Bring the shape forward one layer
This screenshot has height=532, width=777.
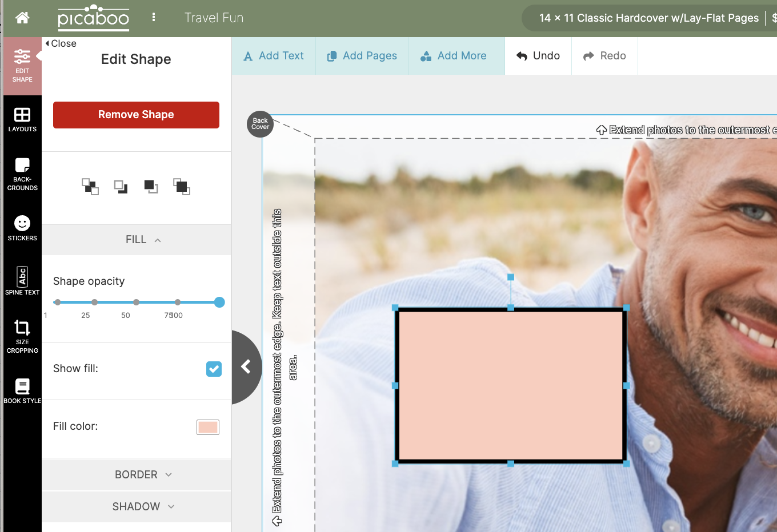[151, 187]
